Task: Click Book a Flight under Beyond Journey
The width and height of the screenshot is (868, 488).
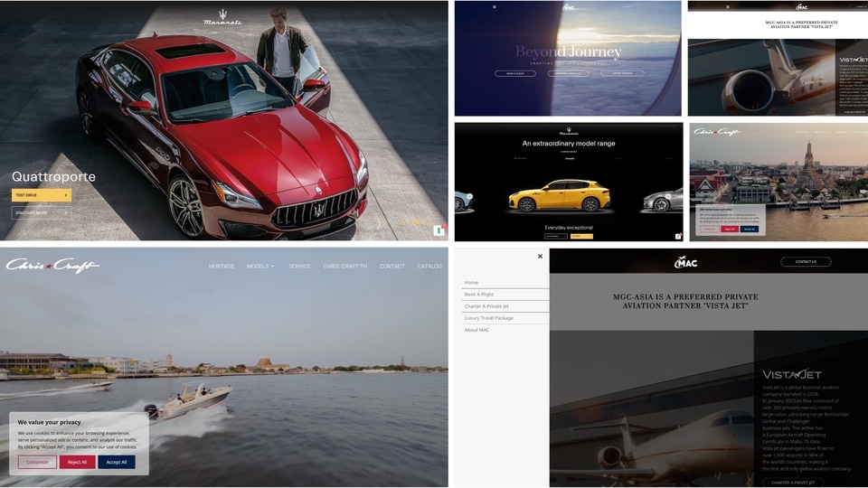Action: point(514,73)
